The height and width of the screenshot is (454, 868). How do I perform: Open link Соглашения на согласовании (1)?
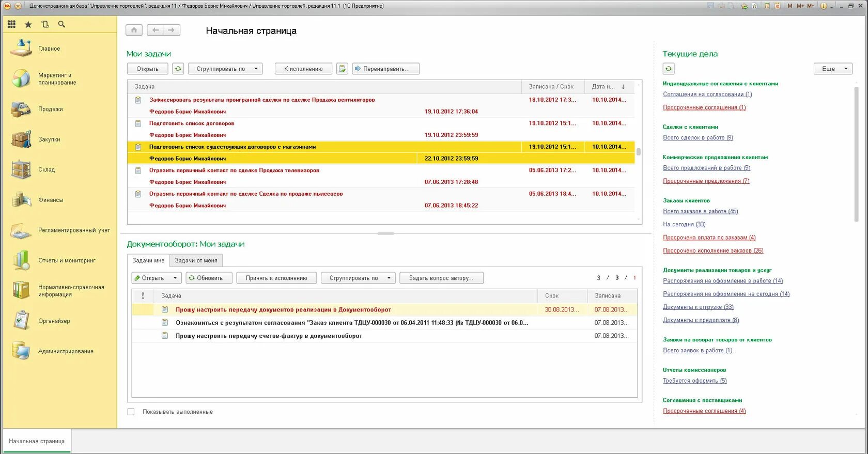point(707,94)
